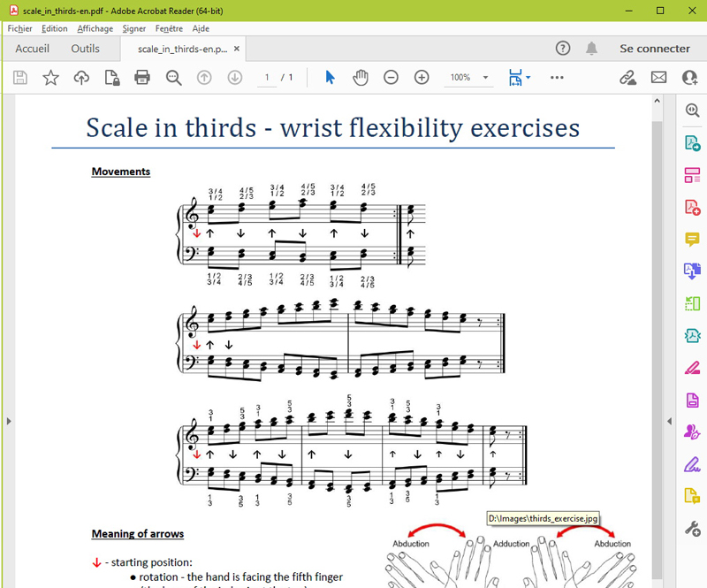The width and height of the screenshot is (707, 588).
Task: Star the current document as favorite
Action: (x=50, y=78)
